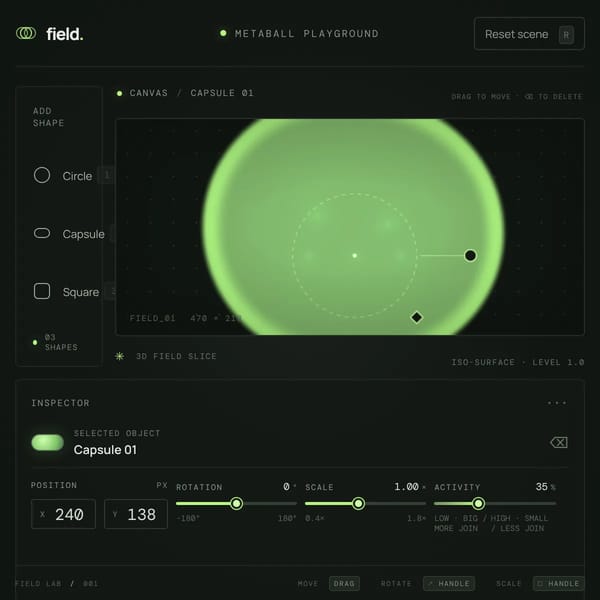Click the field. logo icon
600x600 pixels.
click(26, 33)
